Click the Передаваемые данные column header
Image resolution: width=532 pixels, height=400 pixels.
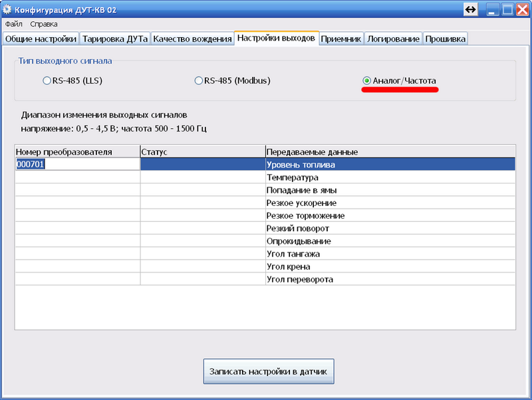(390, 151)
